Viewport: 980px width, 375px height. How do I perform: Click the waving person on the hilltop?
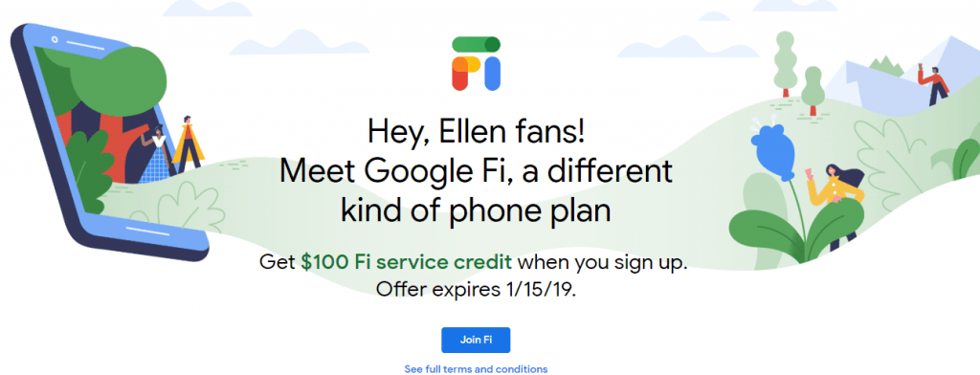(x=933, y=84)
